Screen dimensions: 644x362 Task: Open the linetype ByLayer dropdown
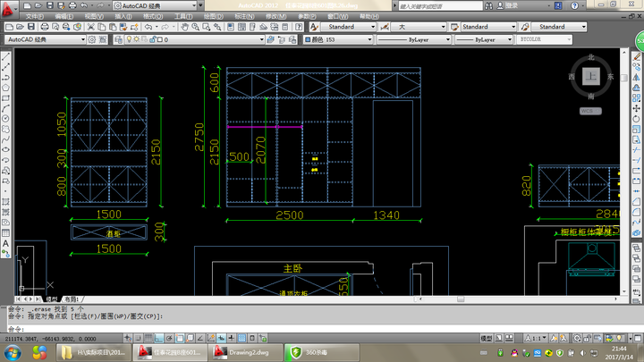413,40
